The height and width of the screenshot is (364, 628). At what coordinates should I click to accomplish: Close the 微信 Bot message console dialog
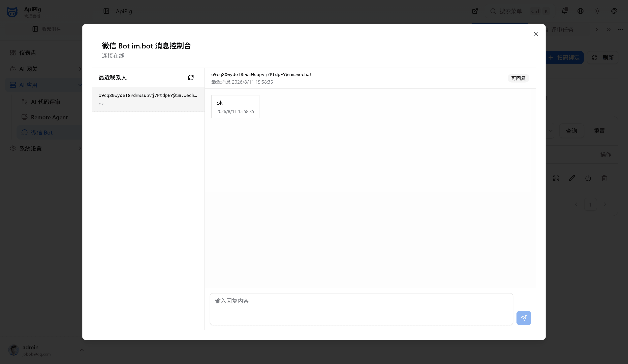click(x=536, y=34)
